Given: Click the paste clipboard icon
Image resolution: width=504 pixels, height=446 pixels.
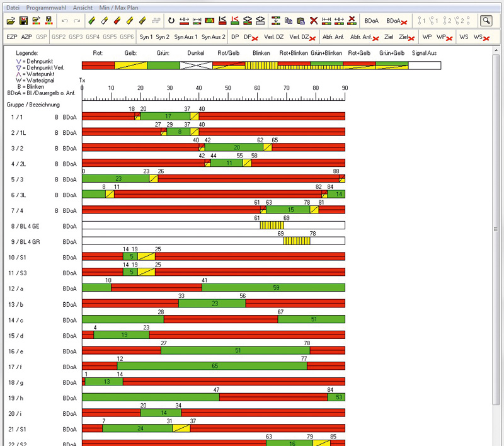Looking at the screenshot, I should click(301, 21).
